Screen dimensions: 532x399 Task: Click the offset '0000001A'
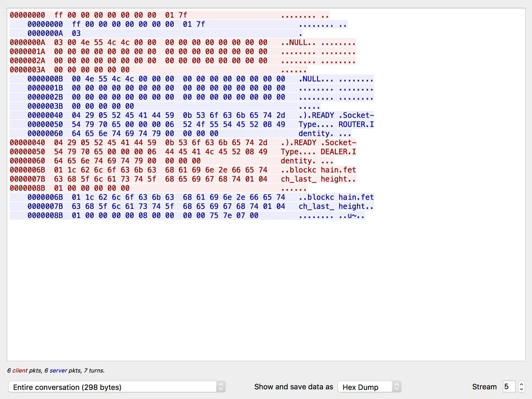[28, 52]
